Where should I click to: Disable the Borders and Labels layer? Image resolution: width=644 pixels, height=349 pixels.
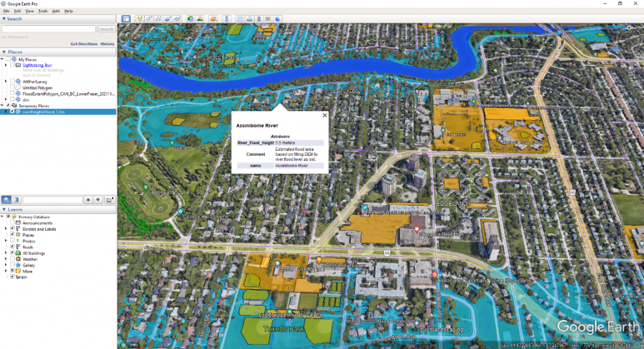point(13,229)
